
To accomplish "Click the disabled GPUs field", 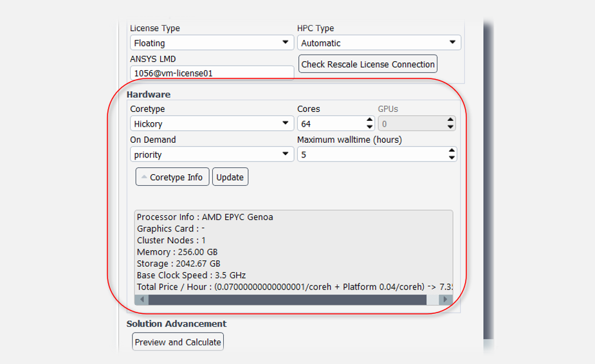I will (x=416, y=123).
